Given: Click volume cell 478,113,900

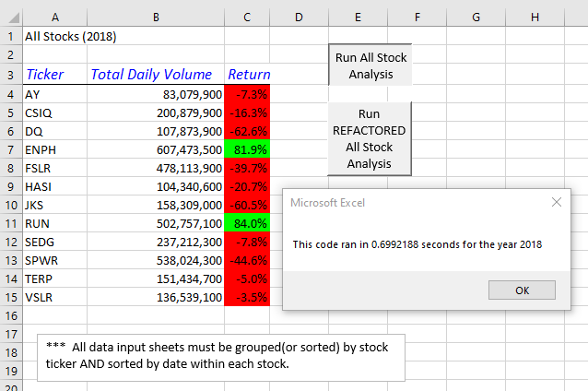Looking at the screenshot, I should [x=156, y=168].
